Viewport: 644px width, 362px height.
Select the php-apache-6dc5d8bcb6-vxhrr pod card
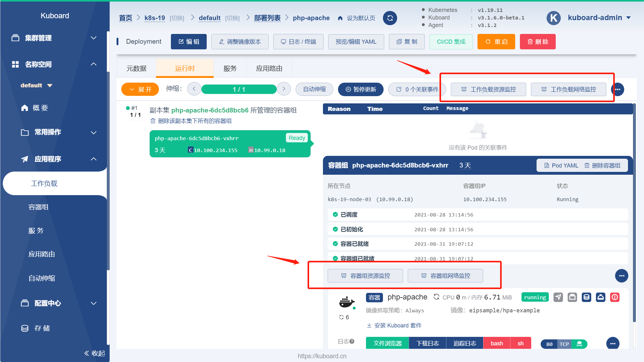point(230,144)
